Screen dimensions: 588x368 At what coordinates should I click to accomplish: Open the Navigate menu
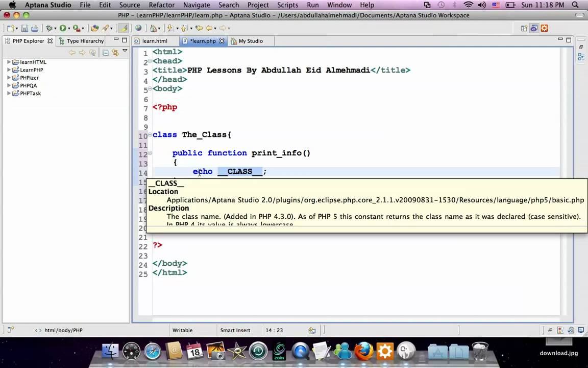pyautogui.click(x=197, y=5)
